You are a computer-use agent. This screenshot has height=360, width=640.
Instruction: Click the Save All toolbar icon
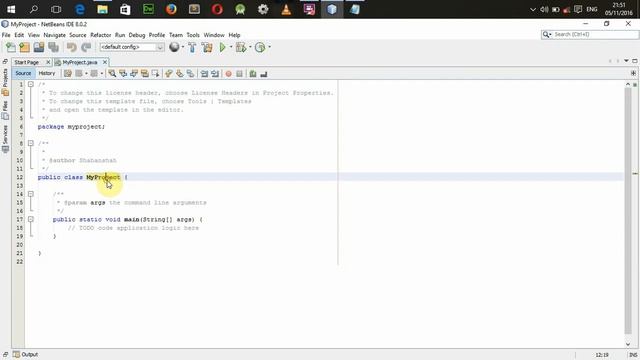click(x=53, y=47)
